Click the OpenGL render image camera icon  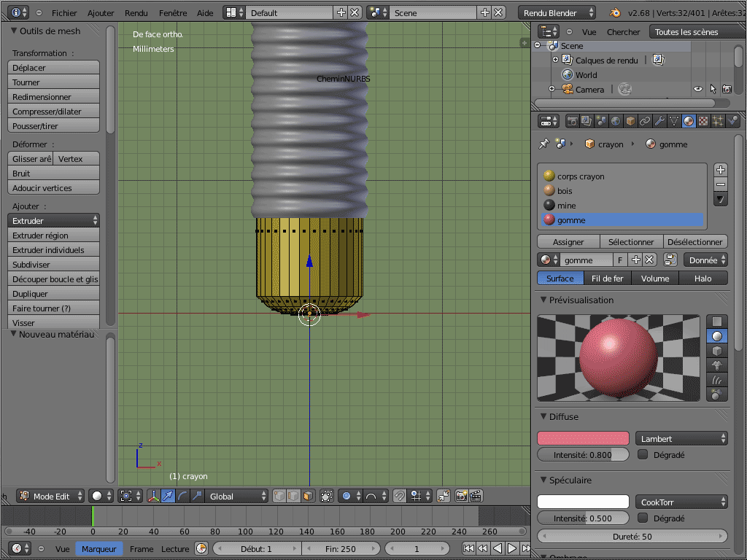click(461, 496)
